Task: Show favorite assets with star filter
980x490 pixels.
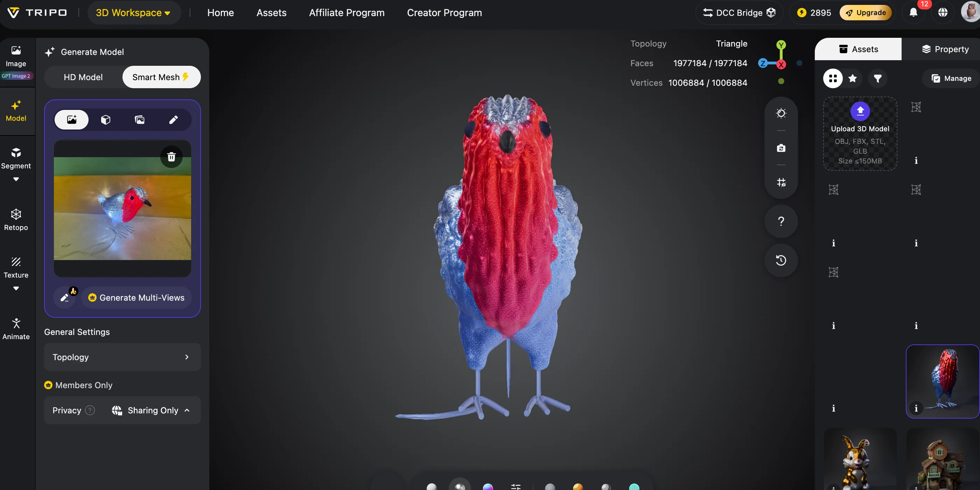Action: click(x=853, y=78)
